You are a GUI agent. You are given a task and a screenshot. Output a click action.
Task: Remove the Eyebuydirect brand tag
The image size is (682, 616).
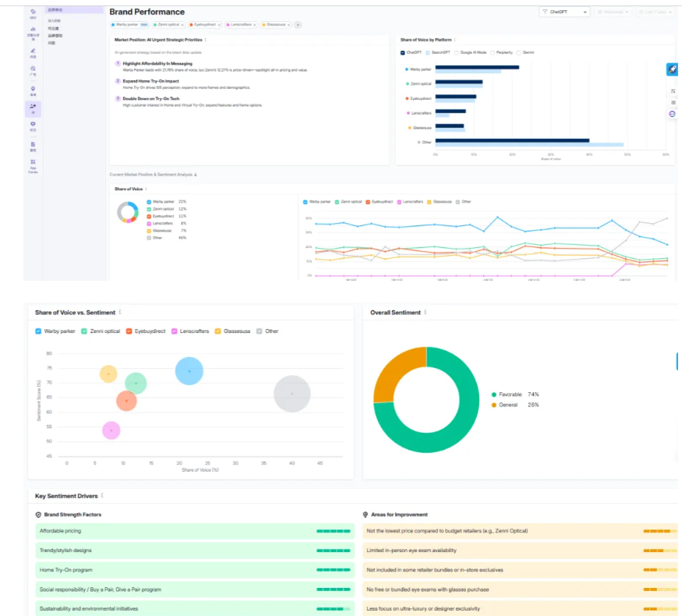219,25
